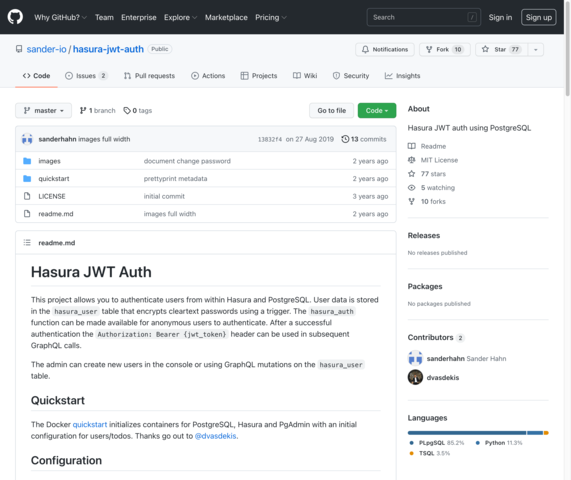Open the quickstart link in the readme
Screen dimensions: 571x480
tap(90, 425)
